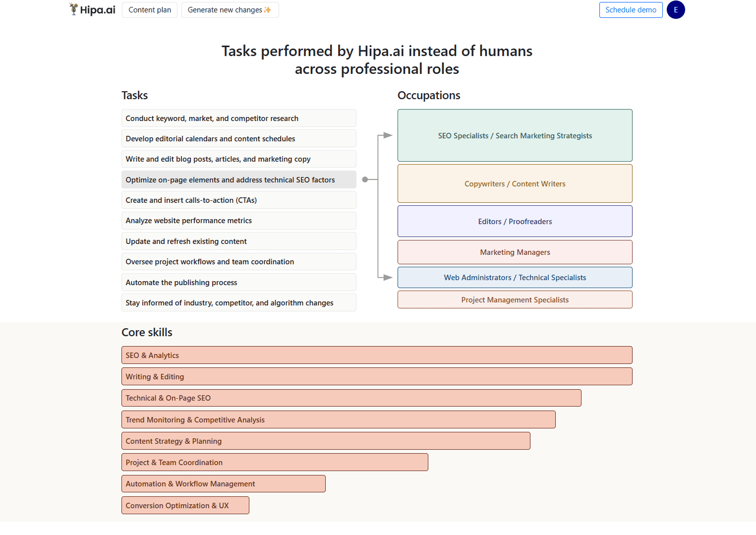Click the Hipa.ai logo

(x=92, y=10)
